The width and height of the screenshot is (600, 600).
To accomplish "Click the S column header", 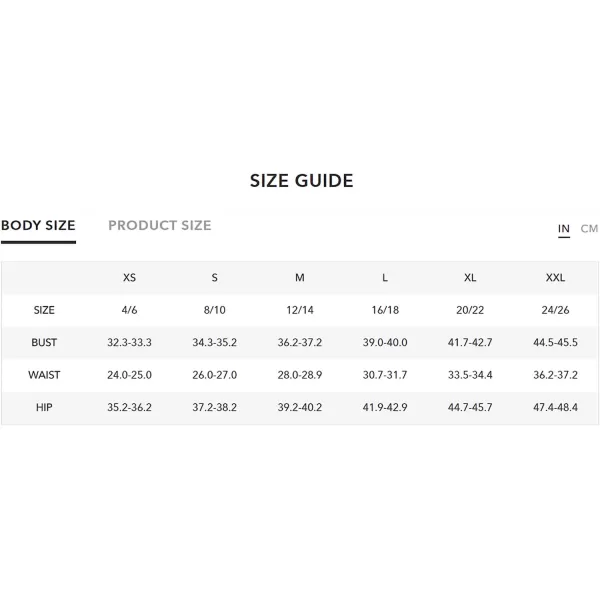I will (215, 277).
